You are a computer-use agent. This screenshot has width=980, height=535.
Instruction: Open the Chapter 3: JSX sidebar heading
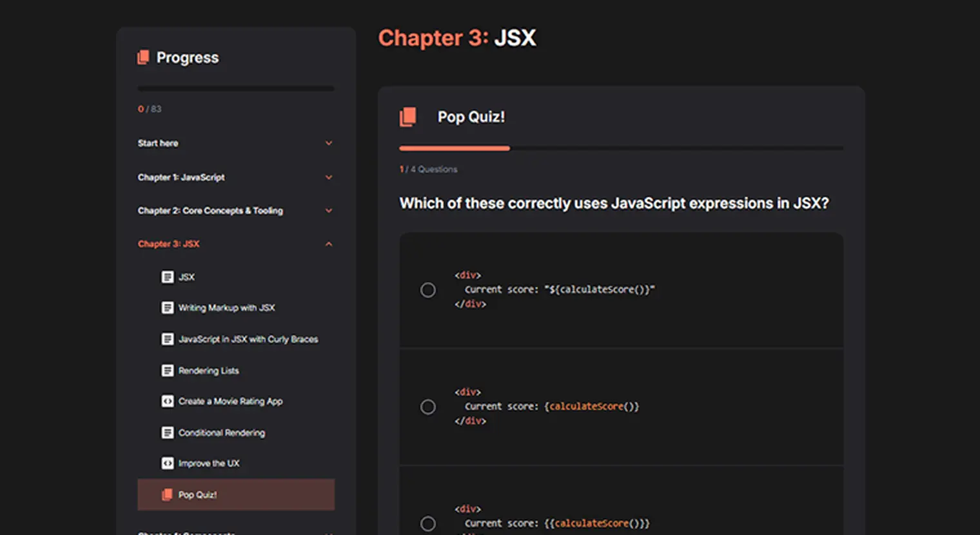coord(169,244)
